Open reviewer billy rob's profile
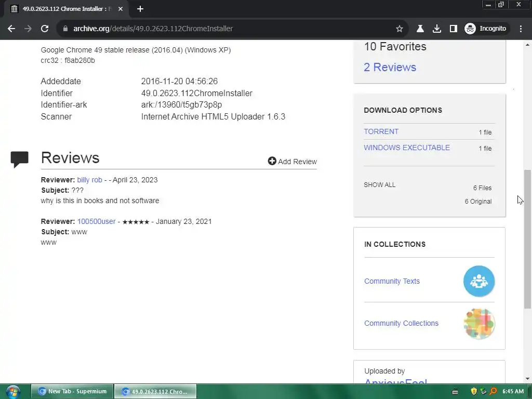Screen dimensions: 532x399 89,180
